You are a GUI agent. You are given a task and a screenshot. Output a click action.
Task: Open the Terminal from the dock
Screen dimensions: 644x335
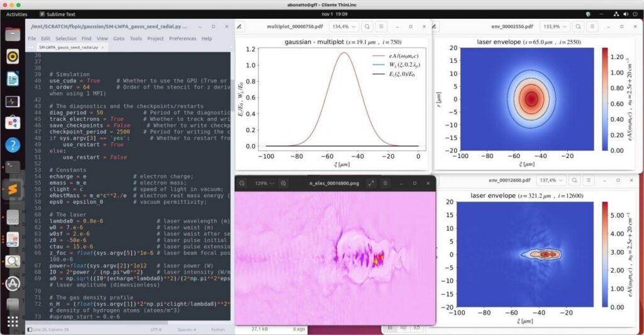tap(13, 167)
